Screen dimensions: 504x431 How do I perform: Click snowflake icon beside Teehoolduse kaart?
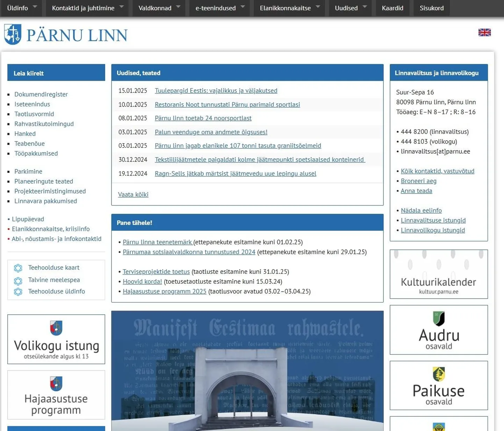coord(18,268)
